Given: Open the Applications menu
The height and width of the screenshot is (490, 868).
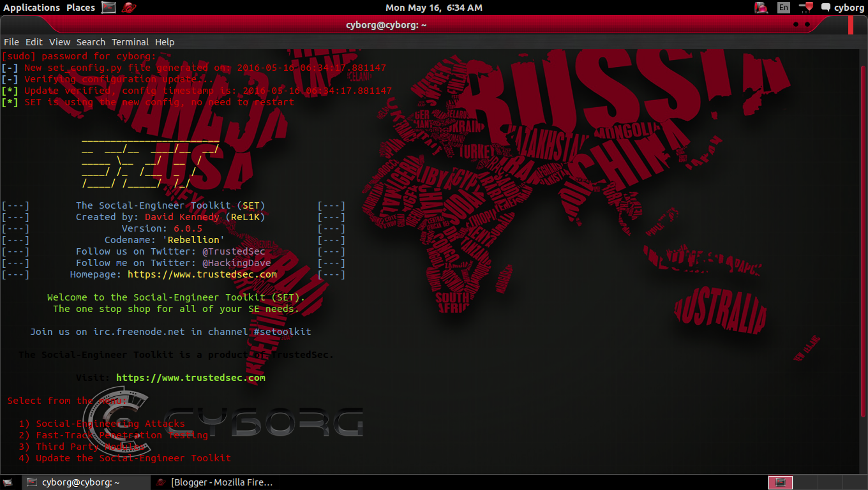Looking at the screenshot, I should pos(31,8).
